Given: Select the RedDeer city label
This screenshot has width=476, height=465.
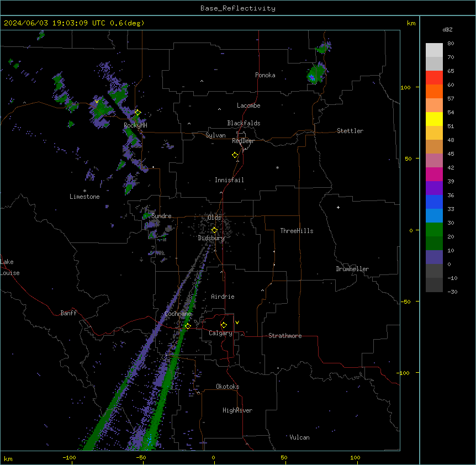Looking at the screenshot, I should click(x=243, y=141).
